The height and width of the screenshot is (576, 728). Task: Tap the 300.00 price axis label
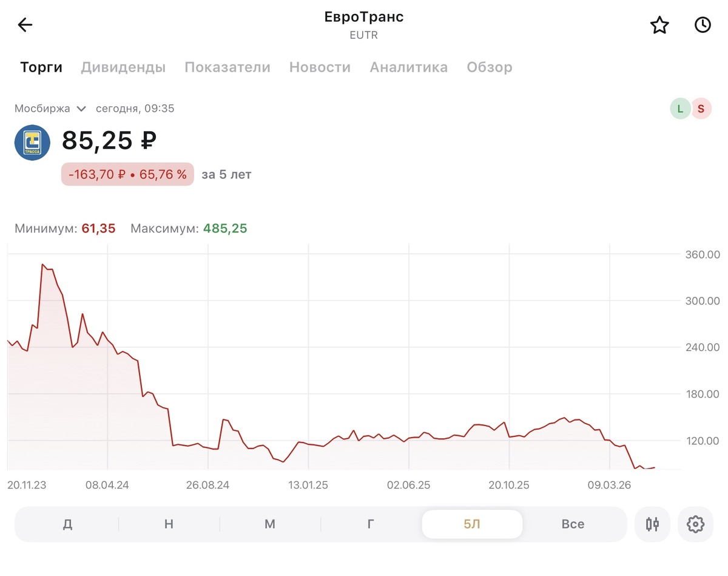[702, 301]
